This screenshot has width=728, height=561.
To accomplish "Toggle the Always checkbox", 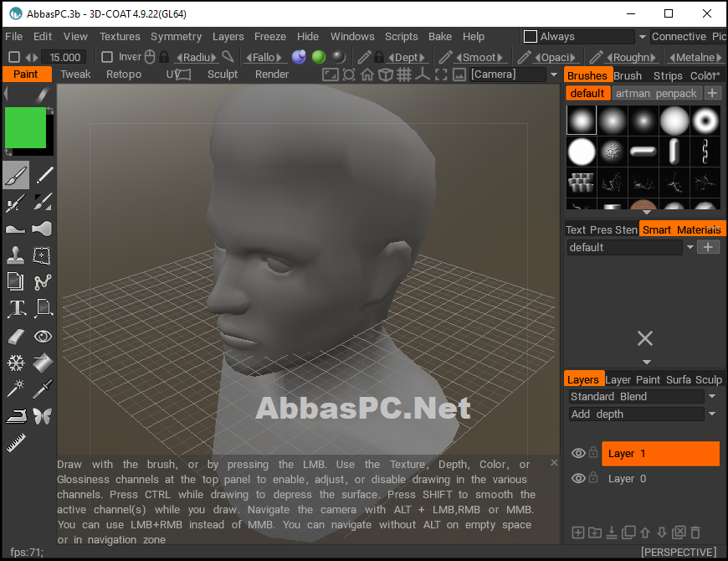I will (531, 36).
